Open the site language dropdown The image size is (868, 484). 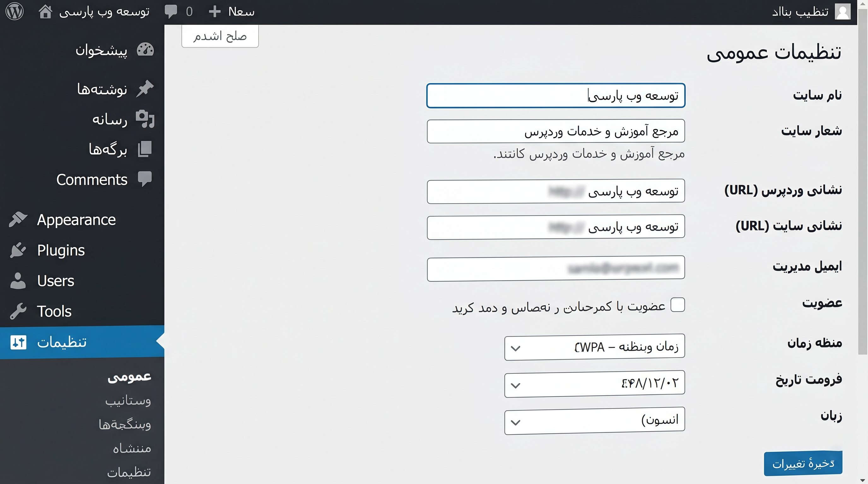[x=595, y=421]
